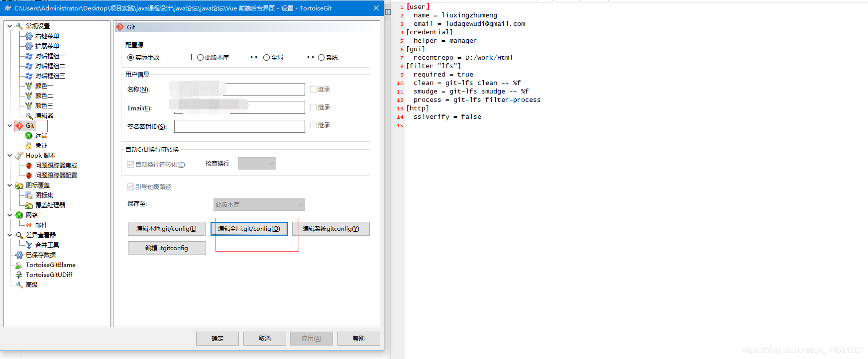Click the 问题跟踪器配置 bug icon
This screenshot has width=868, height=359.
(x=29, y=176)
